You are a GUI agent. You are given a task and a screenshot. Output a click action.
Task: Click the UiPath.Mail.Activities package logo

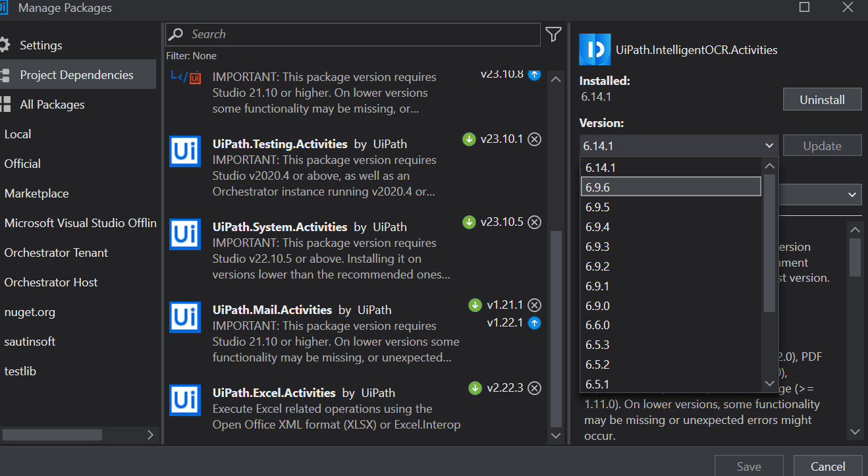[185, 317]
